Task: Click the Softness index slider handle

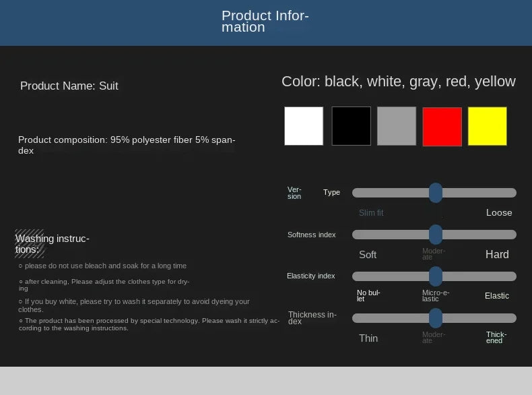Action: point(436,235)
